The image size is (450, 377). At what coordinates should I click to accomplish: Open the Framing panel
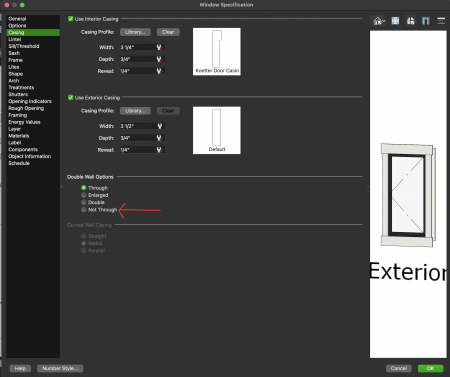coord(33,115)
